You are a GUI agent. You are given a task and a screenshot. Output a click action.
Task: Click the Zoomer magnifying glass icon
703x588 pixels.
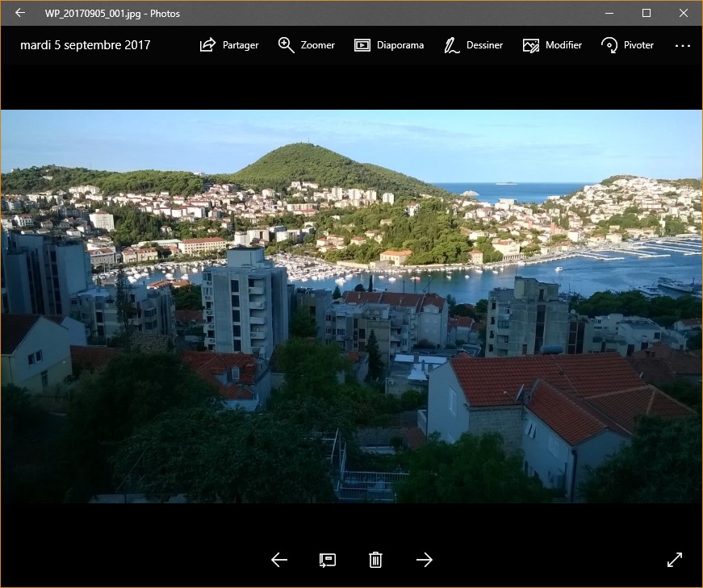coord(287,45)
